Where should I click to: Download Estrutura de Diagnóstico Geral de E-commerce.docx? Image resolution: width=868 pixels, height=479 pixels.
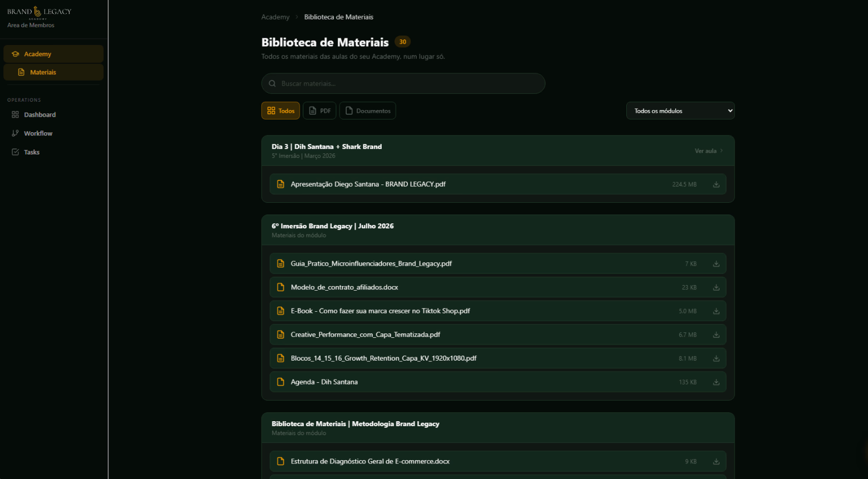pos(716,462)
